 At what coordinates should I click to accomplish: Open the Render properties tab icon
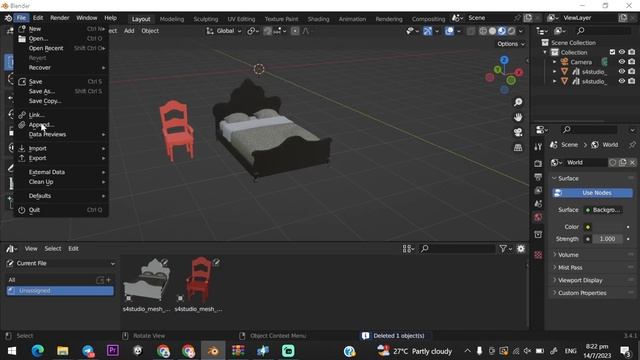click(x=538, y=163)
